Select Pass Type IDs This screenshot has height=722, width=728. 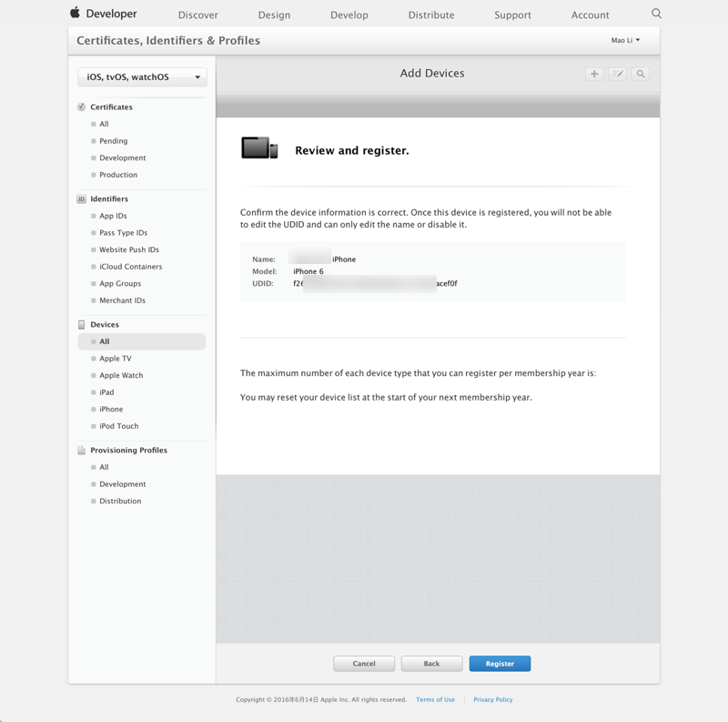pos(124,233)
